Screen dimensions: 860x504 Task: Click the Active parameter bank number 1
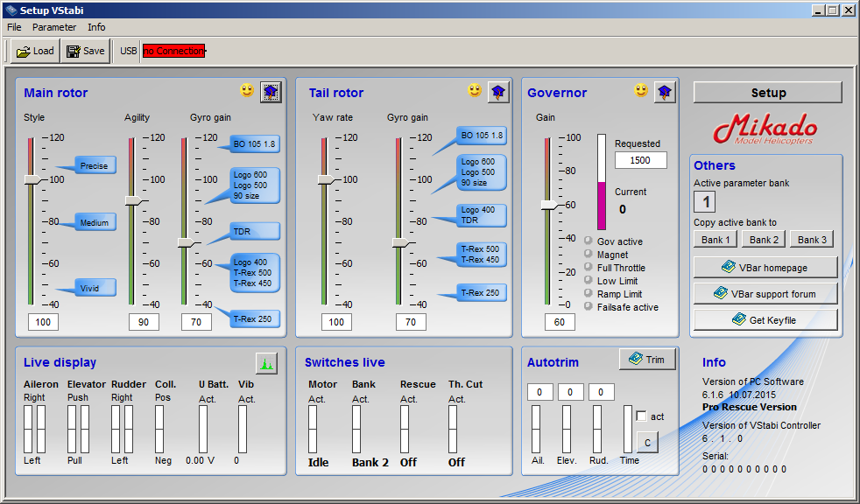coord(705,201)
